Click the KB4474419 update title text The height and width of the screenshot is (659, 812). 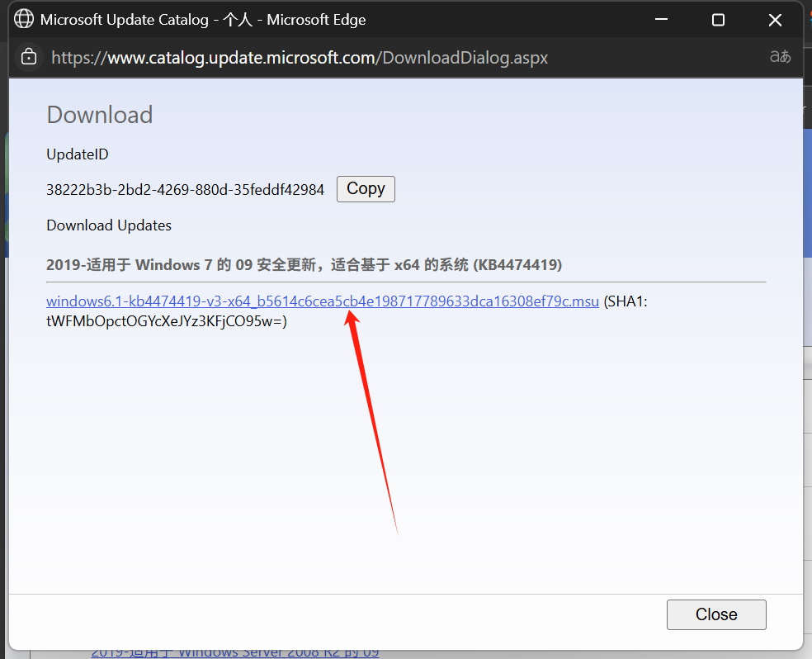coord(304,265)
